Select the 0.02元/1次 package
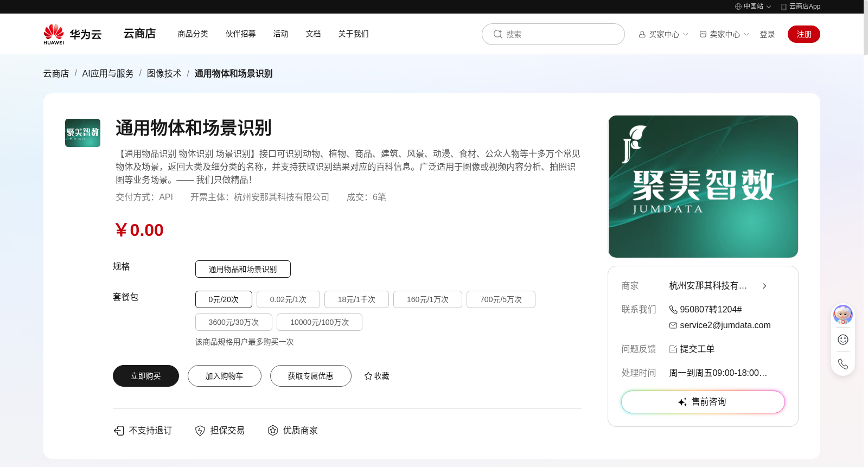This screenshot has height=467, width=868. point(288,299)
